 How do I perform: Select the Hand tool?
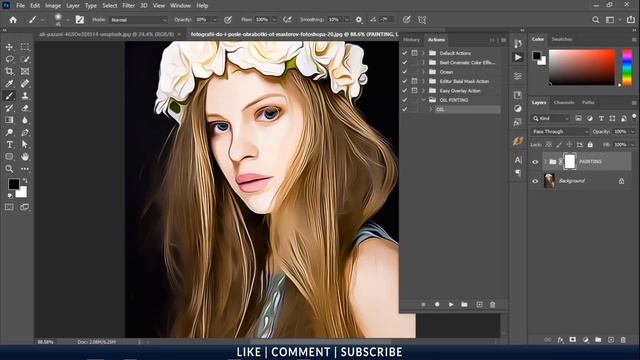25,157
